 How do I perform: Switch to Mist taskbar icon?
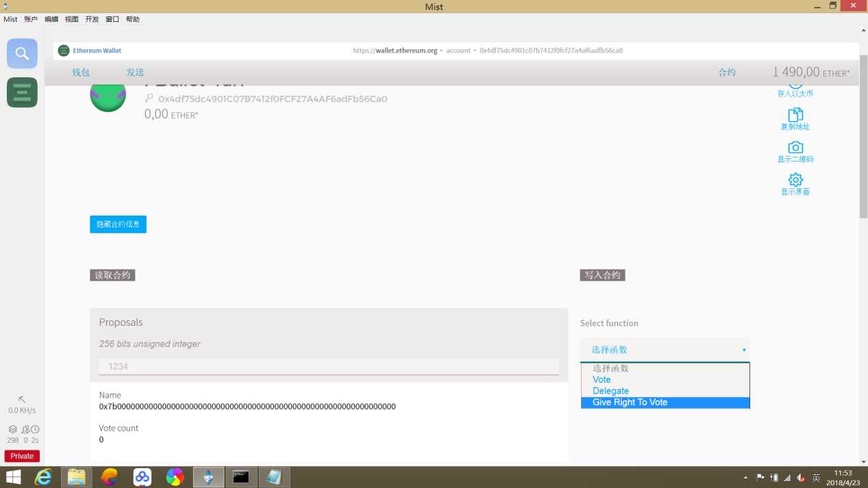click(x=208, y=477)
